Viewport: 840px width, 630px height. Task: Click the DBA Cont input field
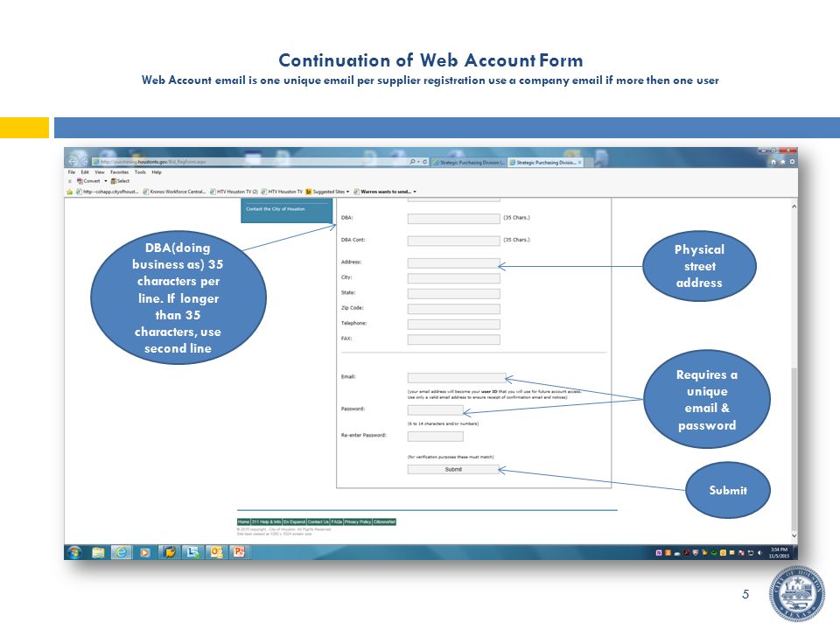coord(454,241)
